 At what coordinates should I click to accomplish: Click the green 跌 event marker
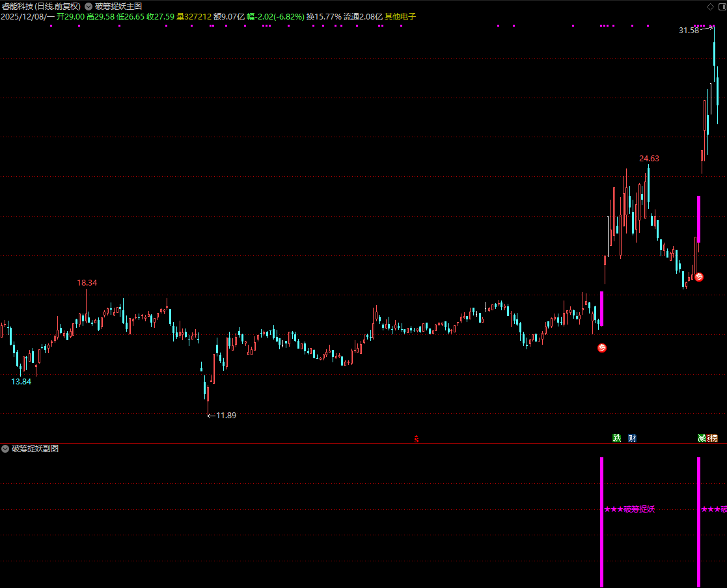[616, 438]
